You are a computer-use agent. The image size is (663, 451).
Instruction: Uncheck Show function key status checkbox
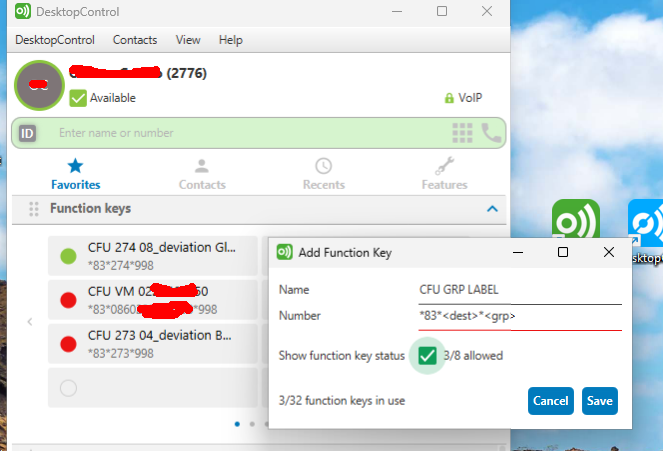427,355
